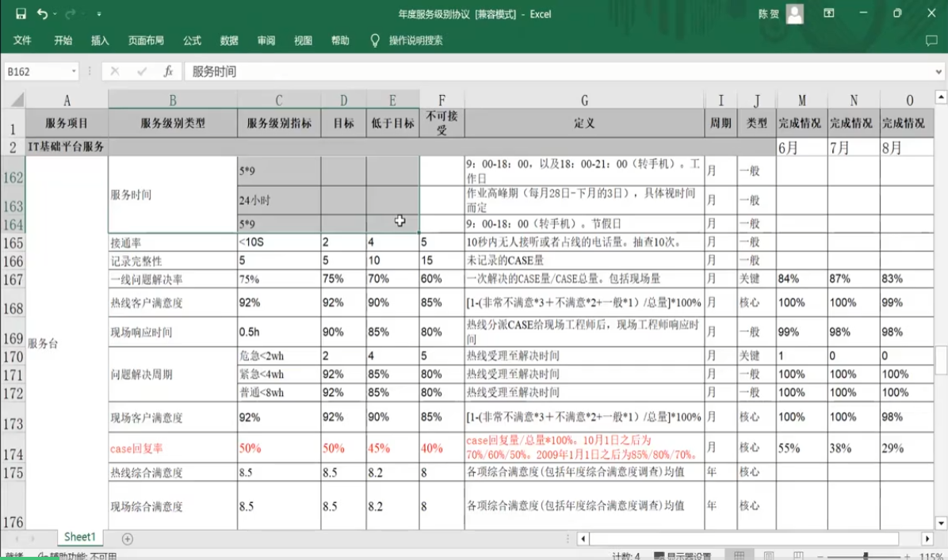Click the formula bar Cancel X icon
The width and height of the screenshot is (948, 560).
click(x=115, y=71)
